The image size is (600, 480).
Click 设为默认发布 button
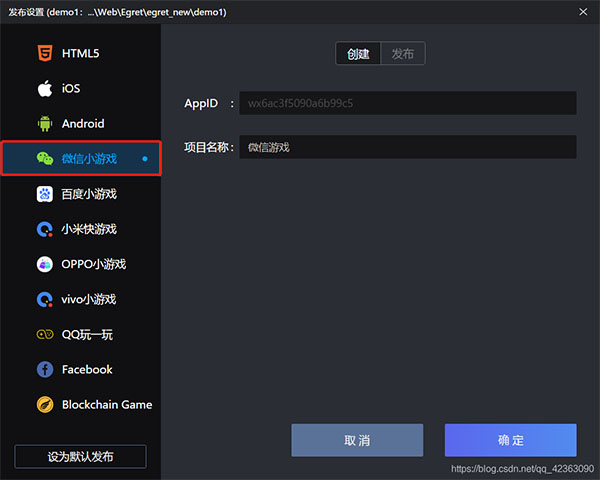[x=80, y=456]
